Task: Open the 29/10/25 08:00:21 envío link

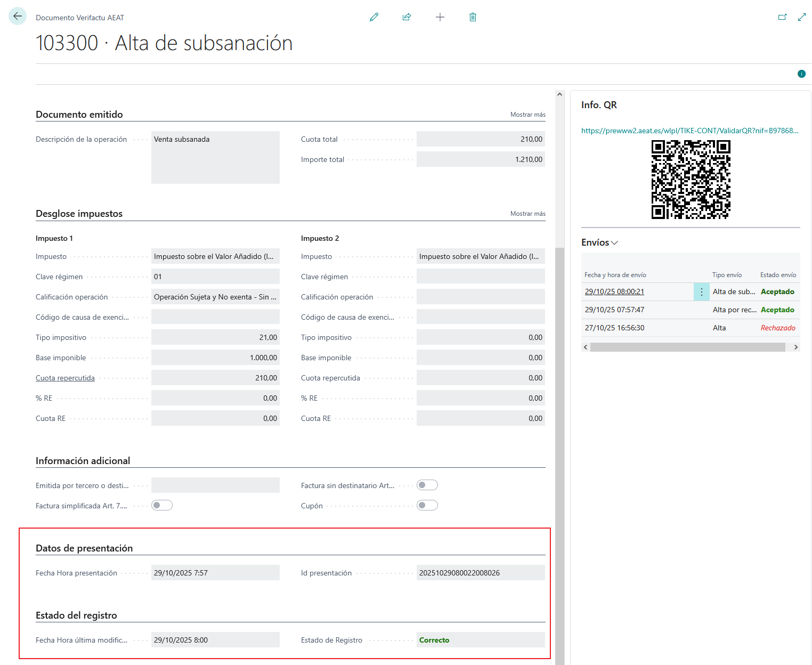Action: click(x=614, y=292)
